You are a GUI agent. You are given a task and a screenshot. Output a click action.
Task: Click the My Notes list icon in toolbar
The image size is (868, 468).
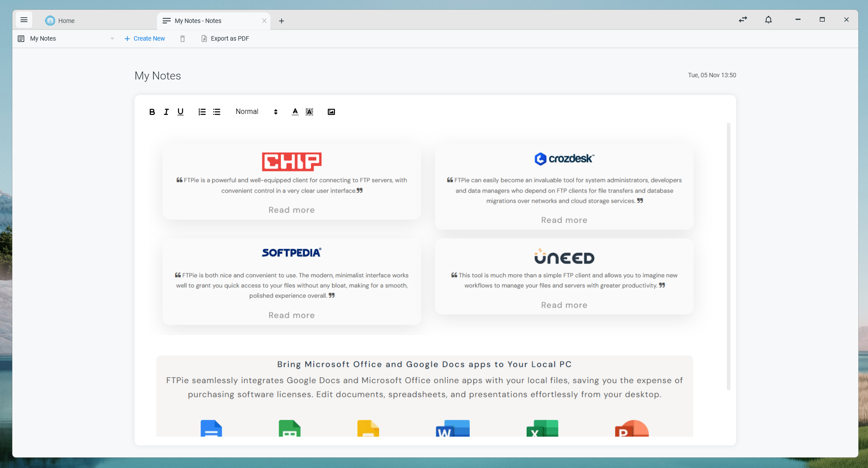point(21,38)
